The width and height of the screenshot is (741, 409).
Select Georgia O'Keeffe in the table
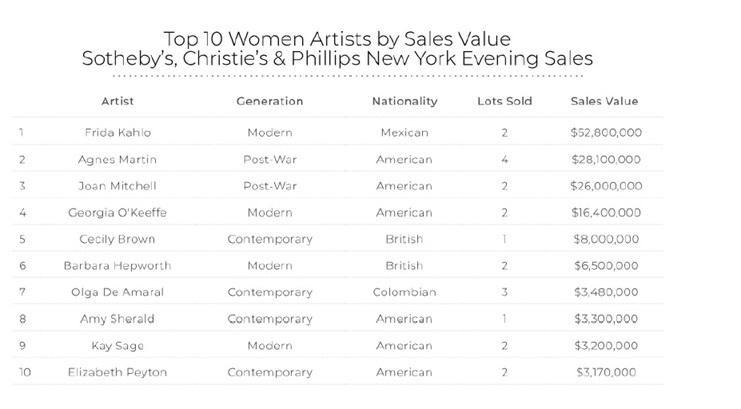(x=118, y=213)
